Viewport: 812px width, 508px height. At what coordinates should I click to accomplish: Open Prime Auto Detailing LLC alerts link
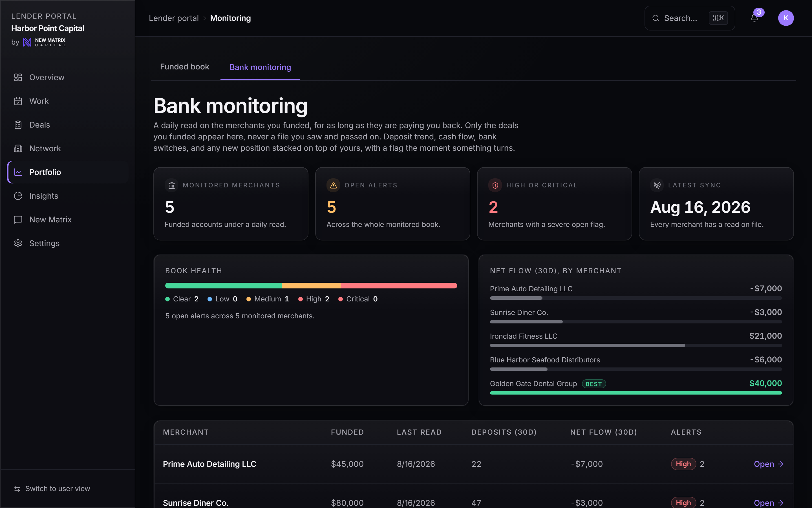[768, 464]
